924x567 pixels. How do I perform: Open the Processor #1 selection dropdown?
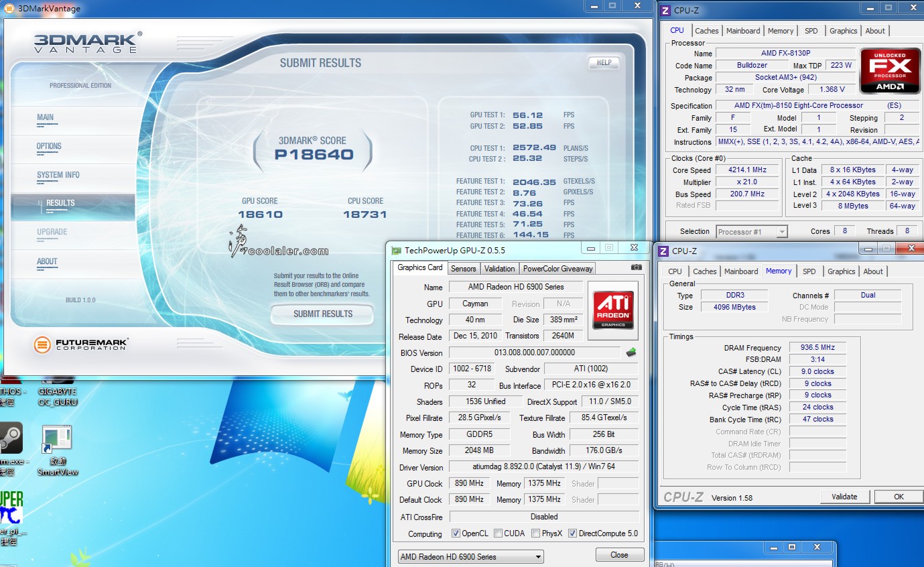751,232
